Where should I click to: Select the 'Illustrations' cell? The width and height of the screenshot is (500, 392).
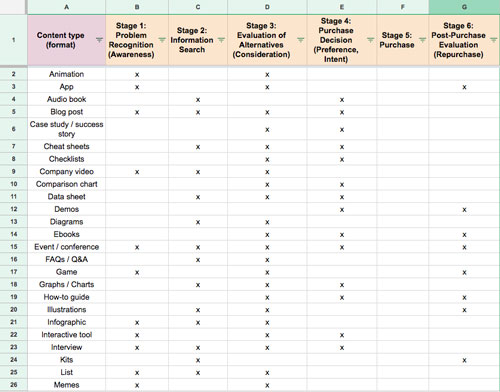pos(66,310)
